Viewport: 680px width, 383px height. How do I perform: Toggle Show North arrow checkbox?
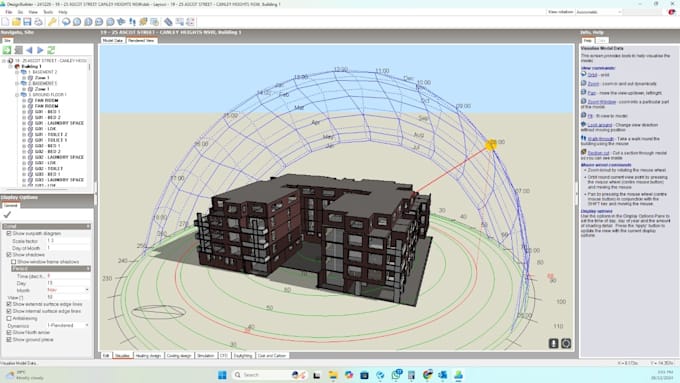[x=9, y=332]
